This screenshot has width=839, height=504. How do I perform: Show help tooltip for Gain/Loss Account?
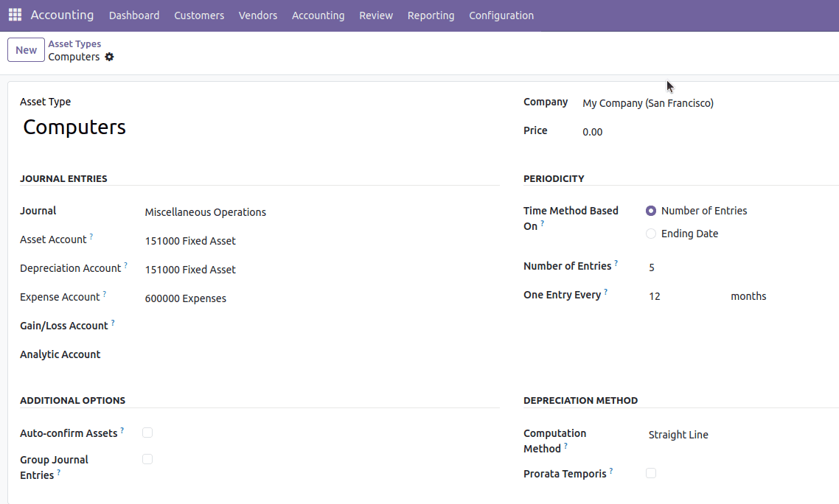pos(113,323)
